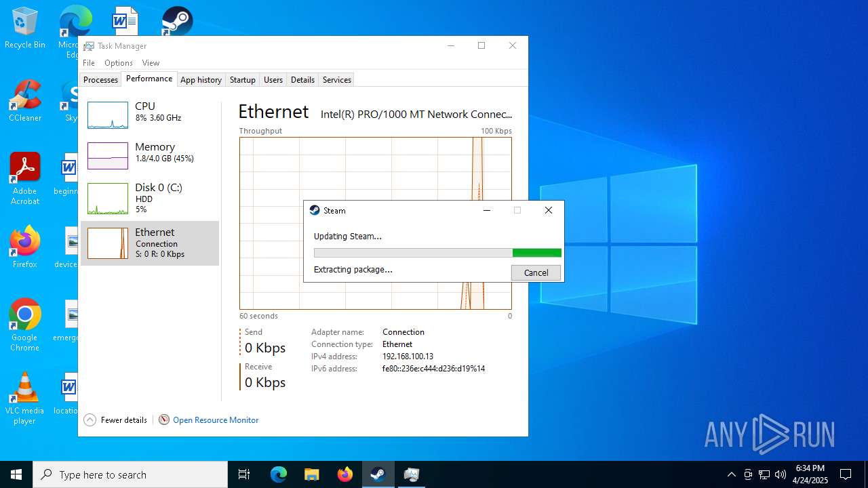The width and height of the screenshot is (868, 488).
Task: Open CCleaner desktop shortcut
Action: (x=25, y=102)
